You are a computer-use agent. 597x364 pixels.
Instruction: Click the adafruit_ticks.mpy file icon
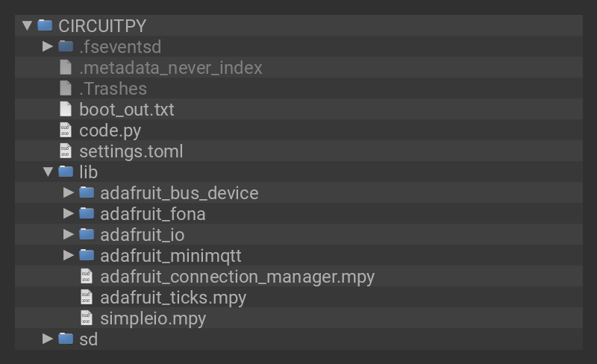click(x=87, y=297)
